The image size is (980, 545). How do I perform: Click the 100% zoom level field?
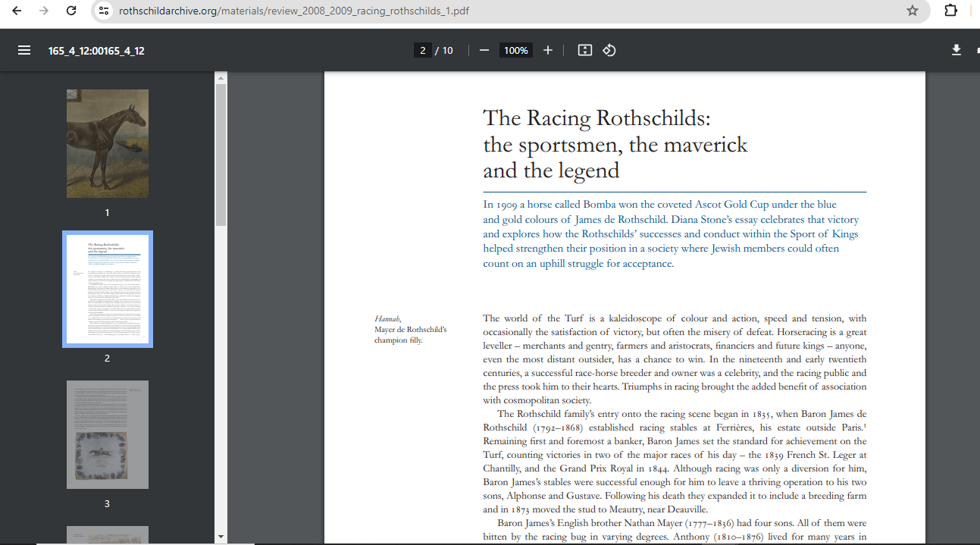(516, 51)
